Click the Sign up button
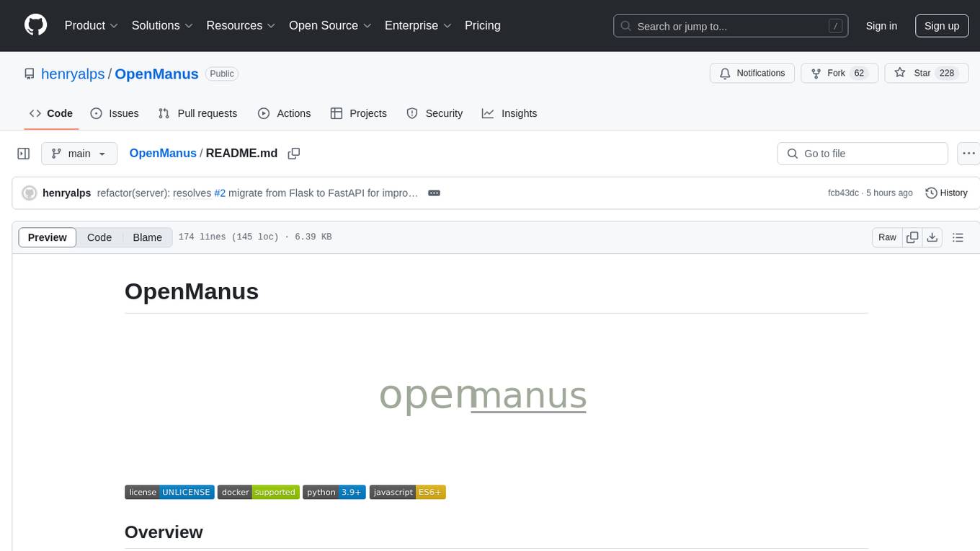This screenshot has height=551, width=980. 942,26
